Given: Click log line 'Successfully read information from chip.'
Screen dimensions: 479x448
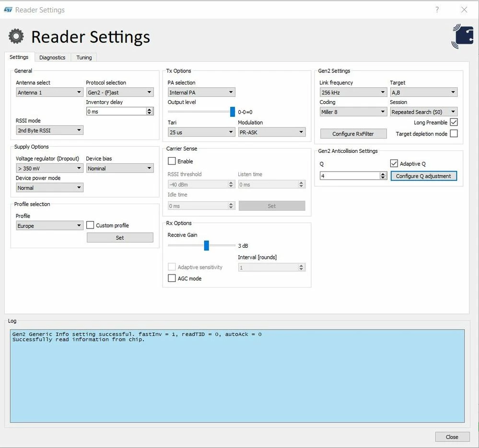Looking at the screenshot, I should click(79, 339).
